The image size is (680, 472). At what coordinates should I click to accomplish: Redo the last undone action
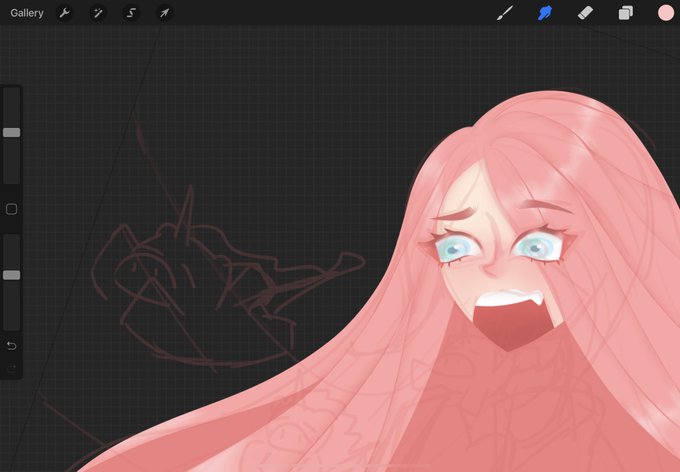[x=12, y=369]
